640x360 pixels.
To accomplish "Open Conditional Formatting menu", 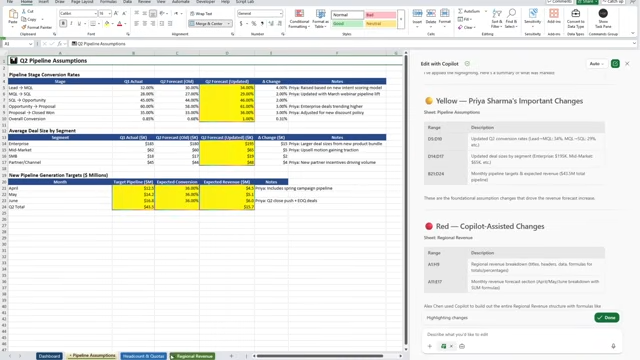I will tap(299, 19).
